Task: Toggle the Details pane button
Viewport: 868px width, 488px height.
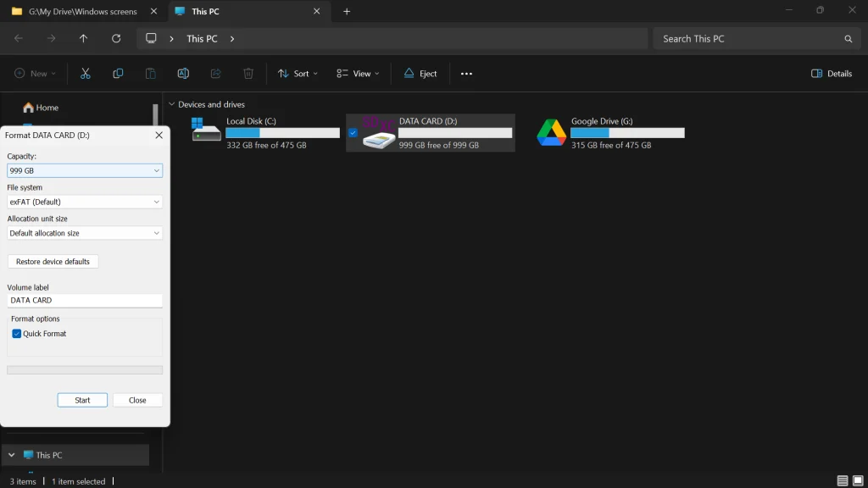Action: [832, 74]
